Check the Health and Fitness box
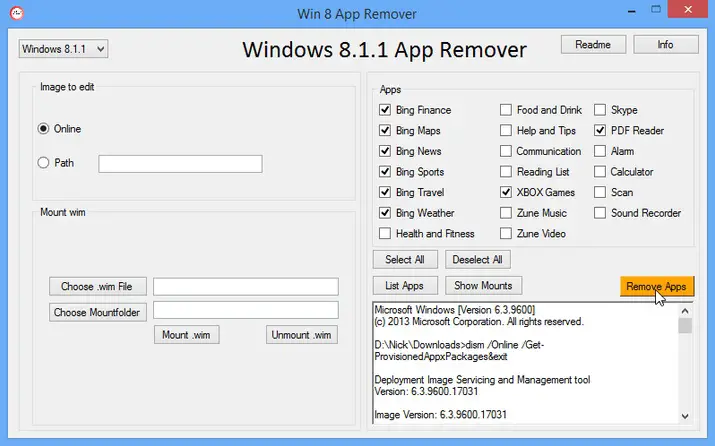Image resolution: width=715 pixels, height=446 pixels. click(x=385, y=233)
